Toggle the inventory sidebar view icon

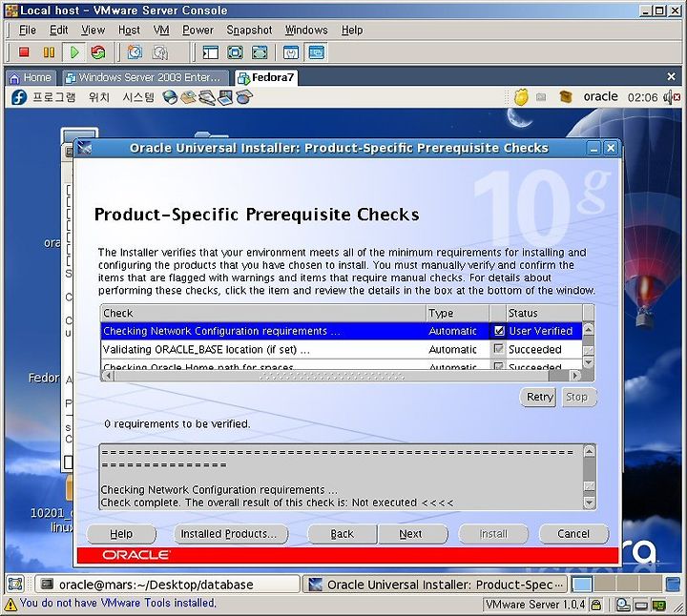point(210,52)
